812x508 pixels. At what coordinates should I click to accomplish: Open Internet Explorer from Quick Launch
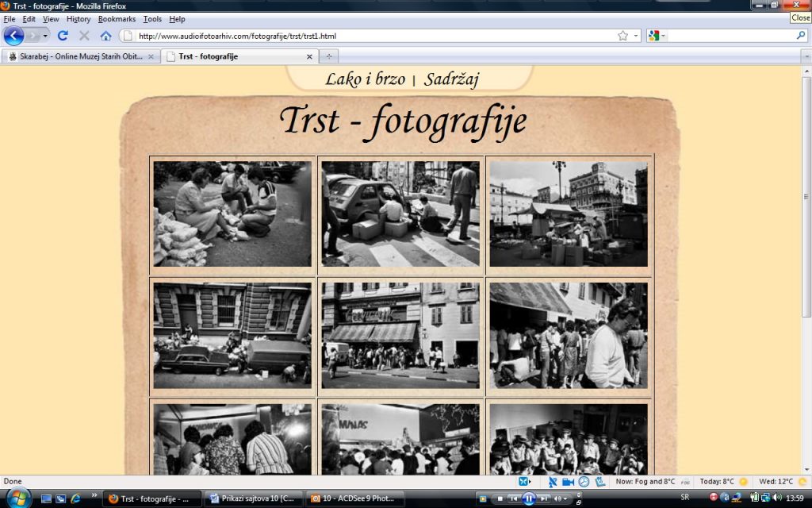75,498
